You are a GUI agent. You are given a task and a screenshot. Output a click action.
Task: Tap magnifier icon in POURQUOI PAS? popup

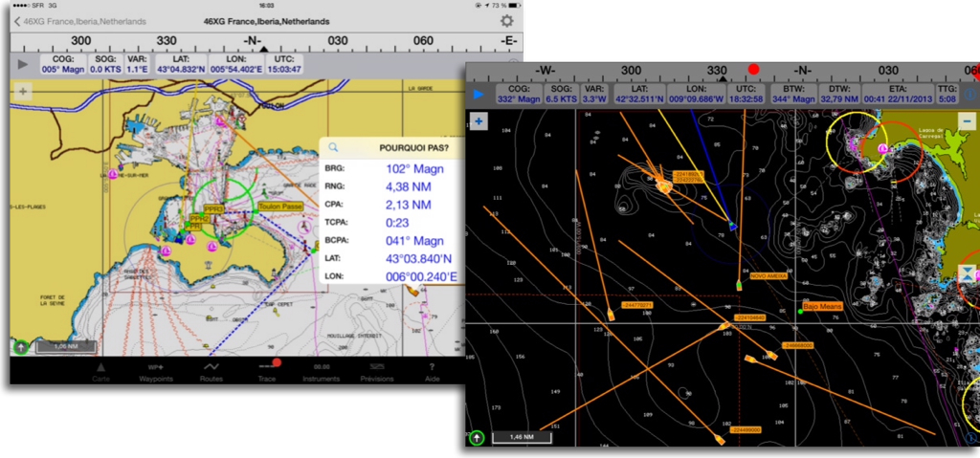[333, 147]
